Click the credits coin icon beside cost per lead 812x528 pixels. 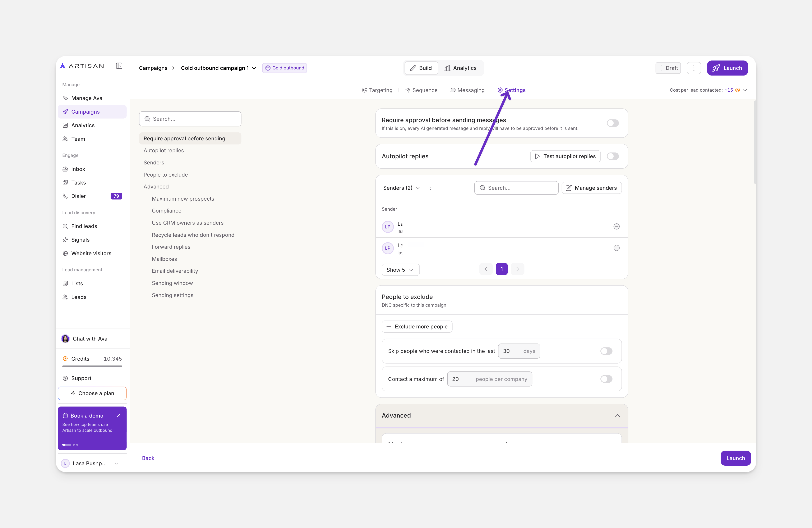[737, 90]
